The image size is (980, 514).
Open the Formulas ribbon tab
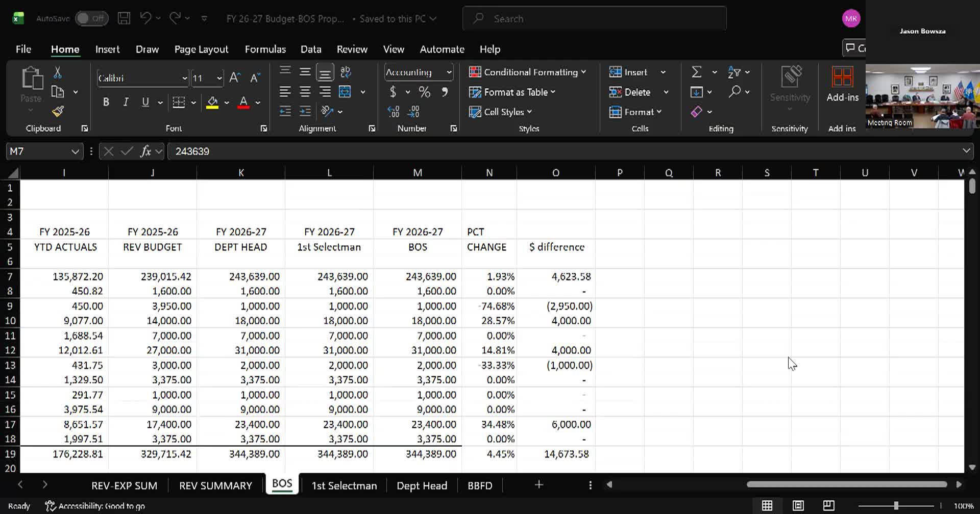pos(265,49)
